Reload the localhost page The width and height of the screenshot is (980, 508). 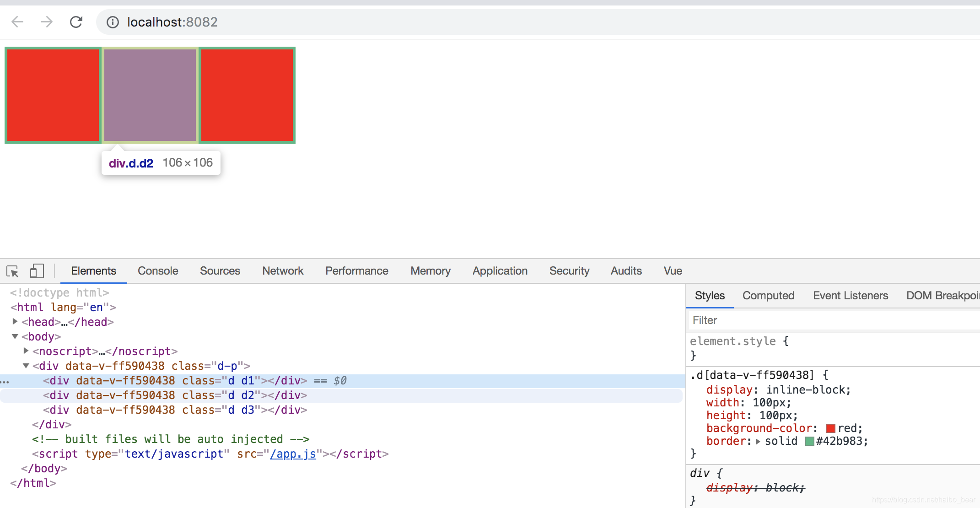[76, 22]
